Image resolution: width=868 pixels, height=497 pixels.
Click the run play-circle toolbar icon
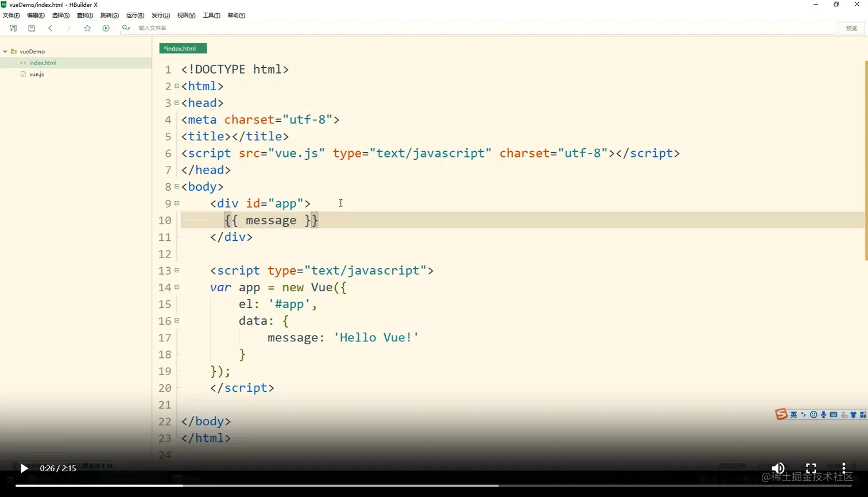pos(106,28)
